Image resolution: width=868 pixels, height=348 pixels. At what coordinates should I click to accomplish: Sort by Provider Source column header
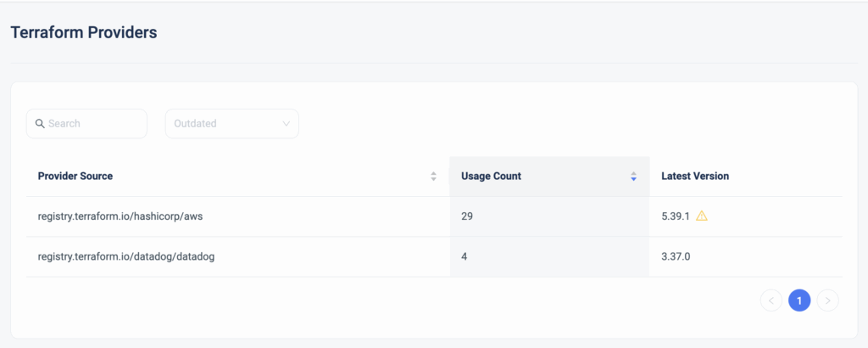[75, 177]
